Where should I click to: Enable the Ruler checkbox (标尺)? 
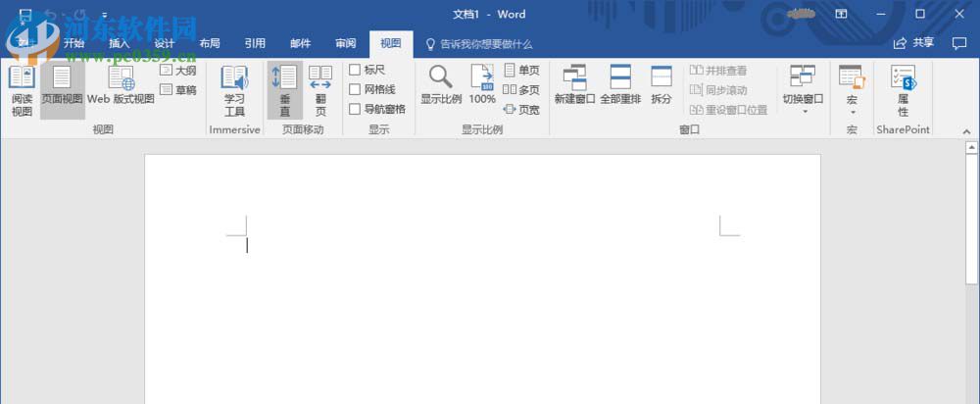click(x=355, y=70)
